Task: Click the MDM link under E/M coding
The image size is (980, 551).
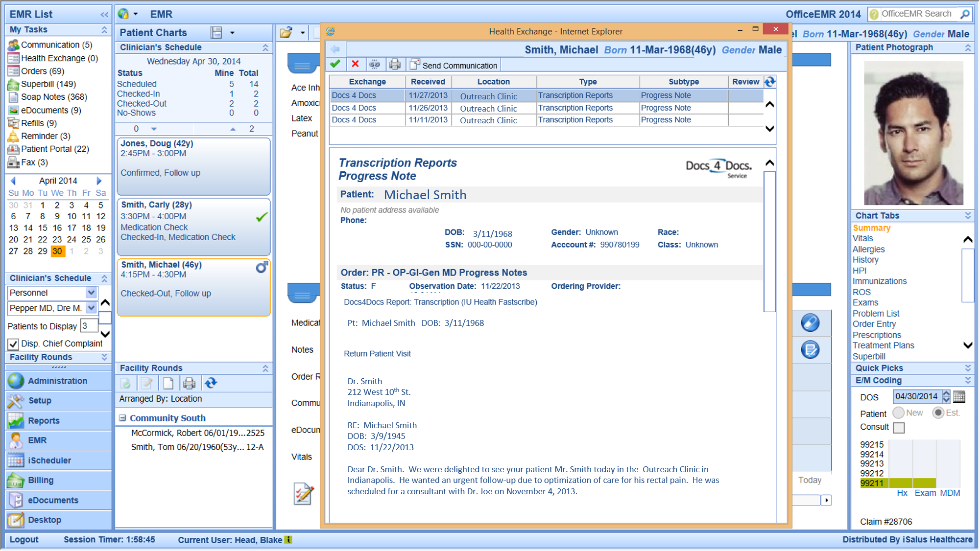Action: pyautogui.click(x=950, y=493)
